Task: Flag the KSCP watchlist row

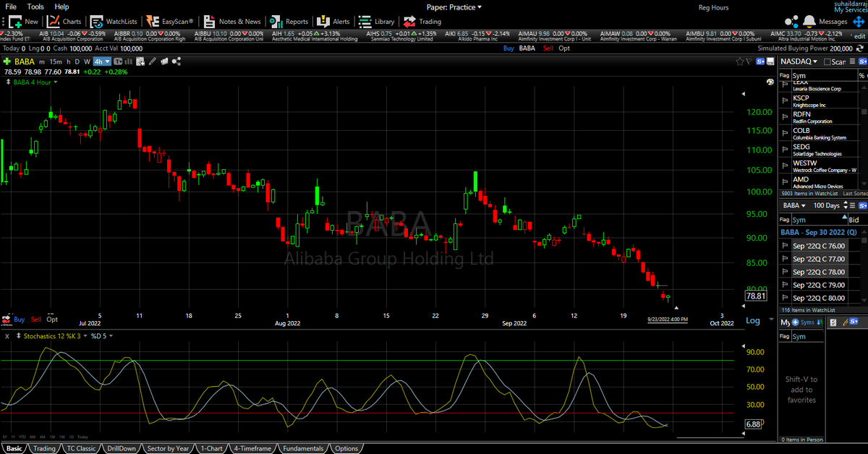Action: [784, 100]
